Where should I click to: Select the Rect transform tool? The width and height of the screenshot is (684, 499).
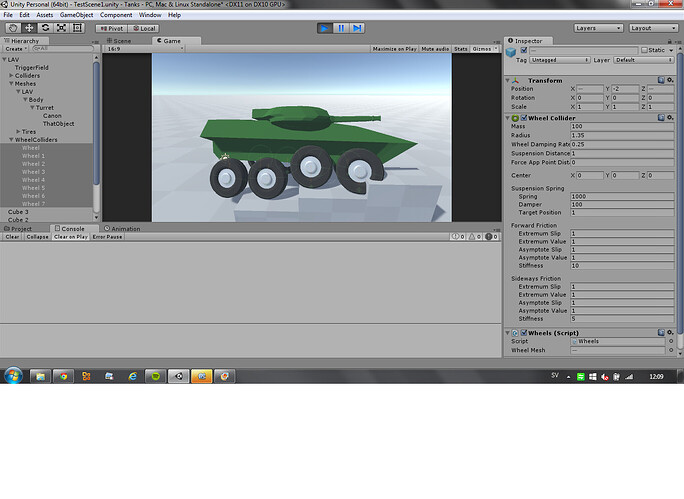point(76,28)
